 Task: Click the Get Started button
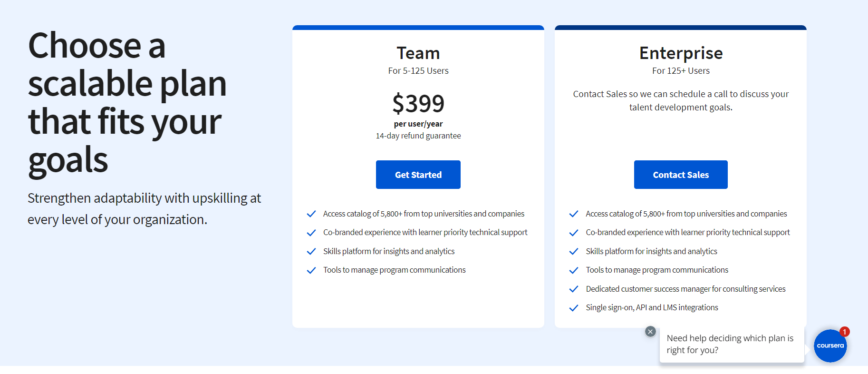(418, 175)
